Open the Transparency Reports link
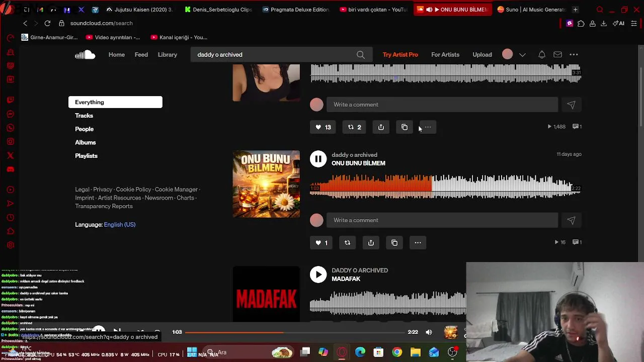The width and height of the screenshot is (644, 362). coord(104,206)
